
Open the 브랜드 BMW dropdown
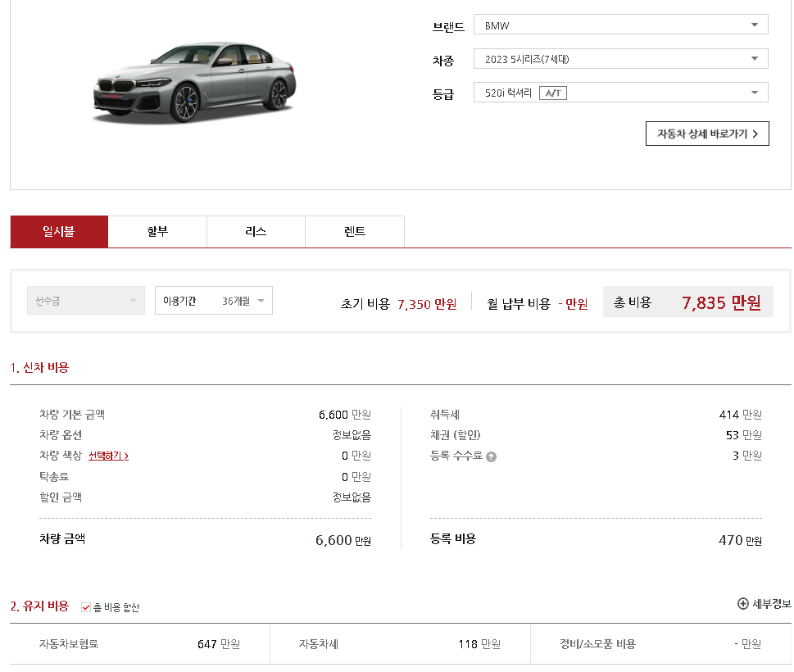(621, 25)
